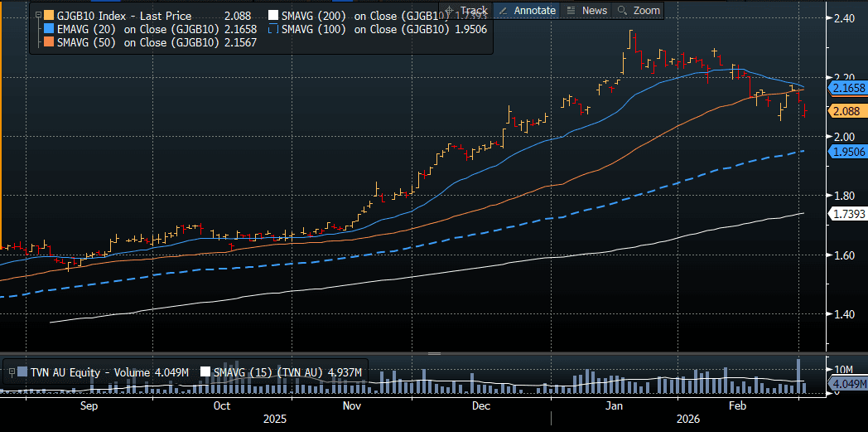Click the Dec label on time axis
The image size is (868, 432).
tap(481, 406)
